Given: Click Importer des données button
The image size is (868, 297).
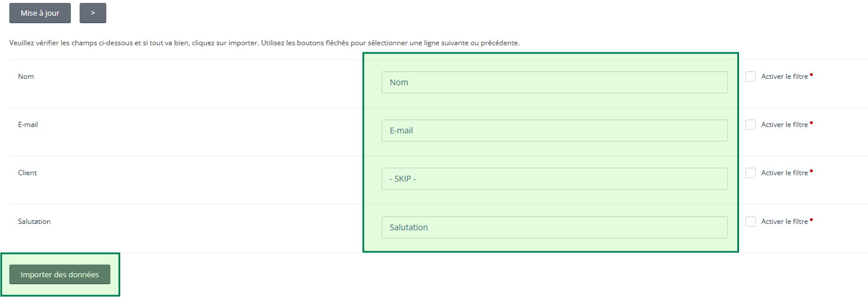Looking at the screenshot, I should 60,274.
